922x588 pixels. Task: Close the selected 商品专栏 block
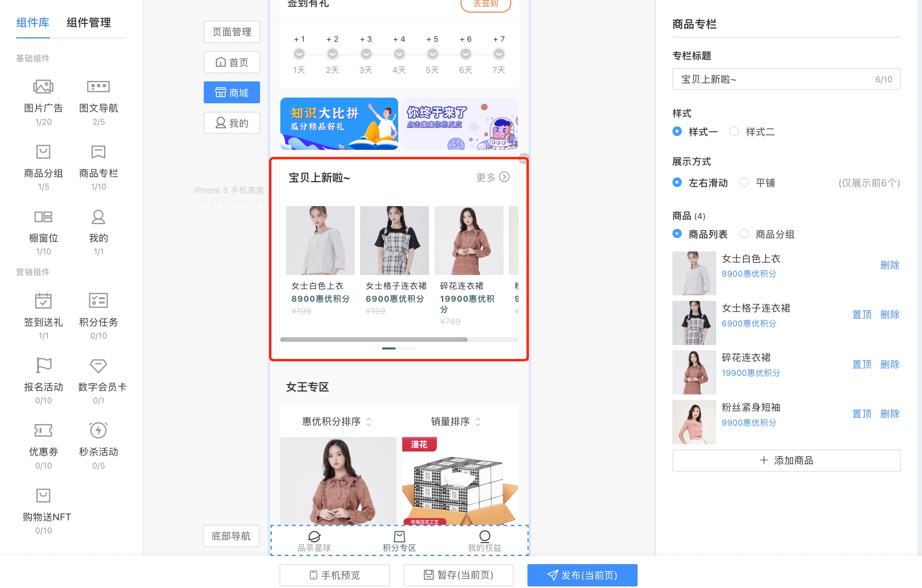pos(524,158)
